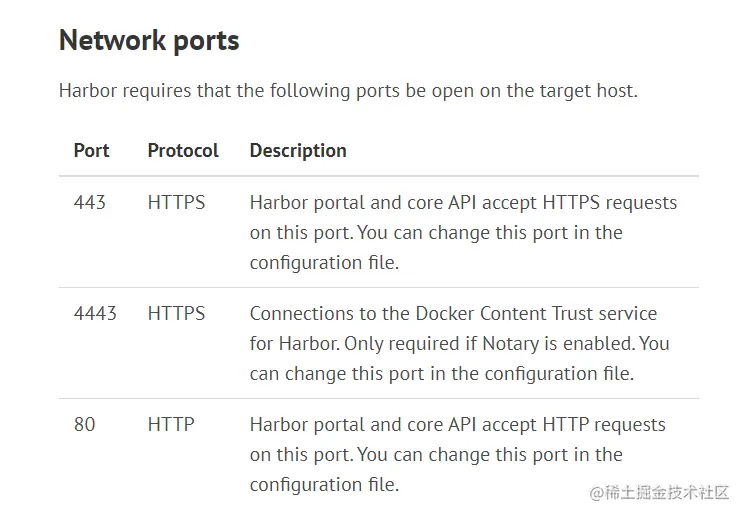Select the Description column header
Viewport: 745px width, 517px height.
coord(298,151)
